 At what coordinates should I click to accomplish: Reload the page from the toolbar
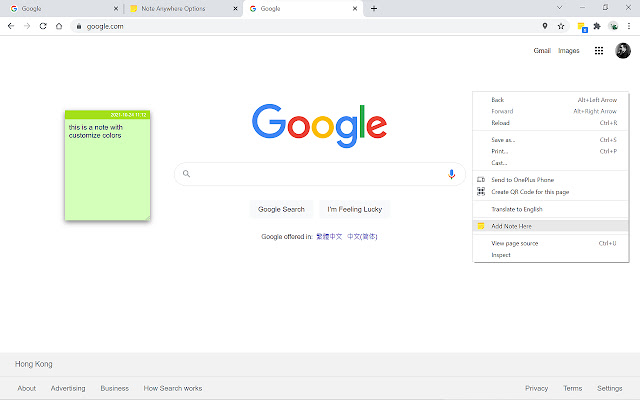pyautogui.click(x=43, y=26)
